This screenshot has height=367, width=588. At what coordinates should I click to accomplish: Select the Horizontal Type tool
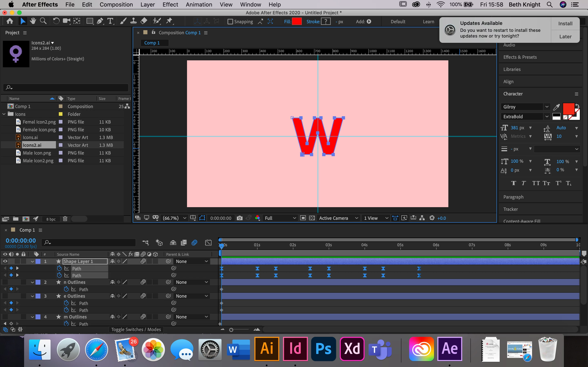pos(110,21)
